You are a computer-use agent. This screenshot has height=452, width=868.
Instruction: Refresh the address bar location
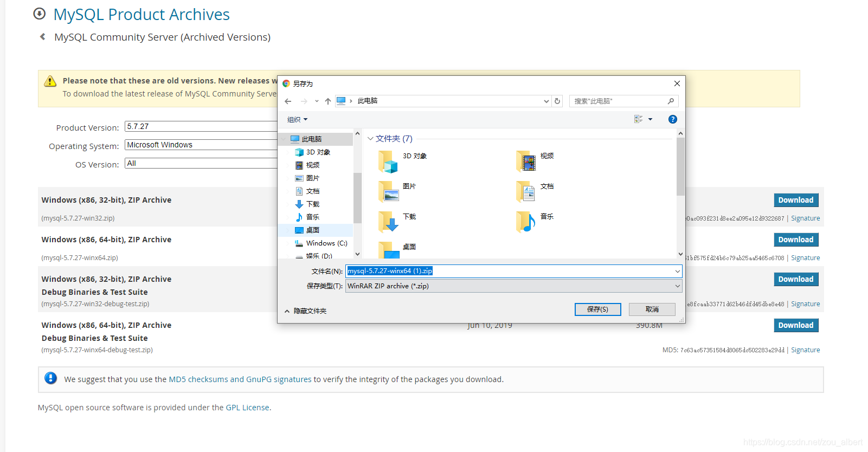(557, 101)
